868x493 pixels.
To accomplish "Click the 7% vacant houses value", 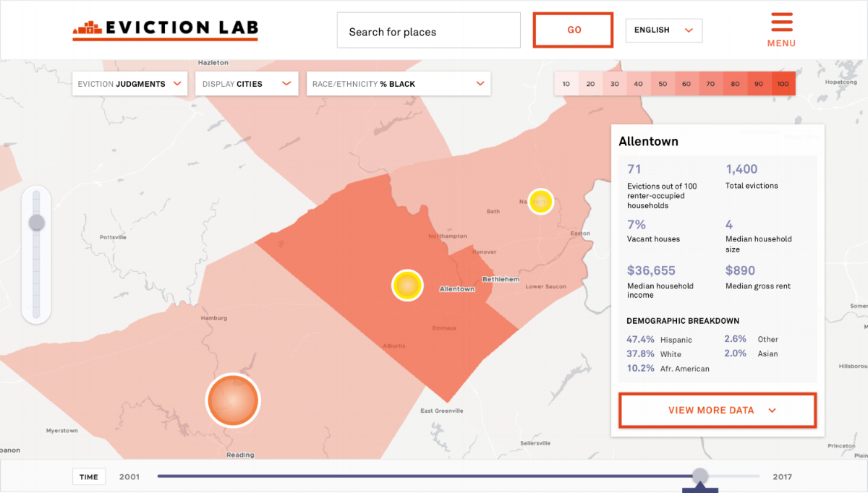I will (636, 224).
